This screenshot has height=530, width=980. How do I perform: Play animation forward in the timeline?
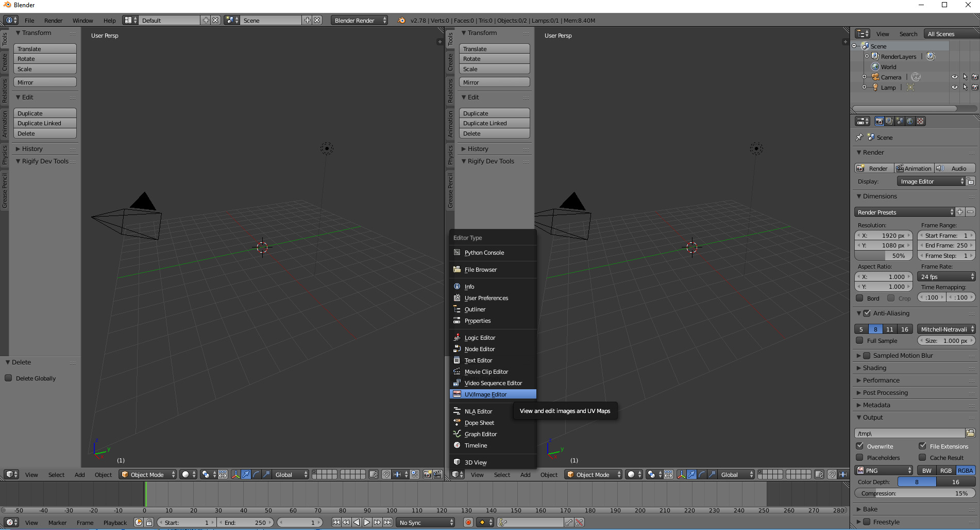(367, 522)
